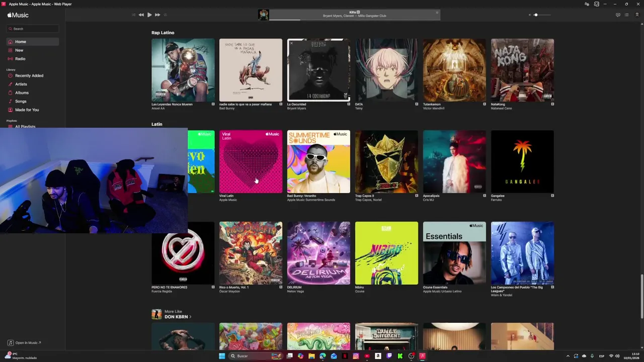
Task: Open the New section in sidebar
Action: [x=32, y=50]
